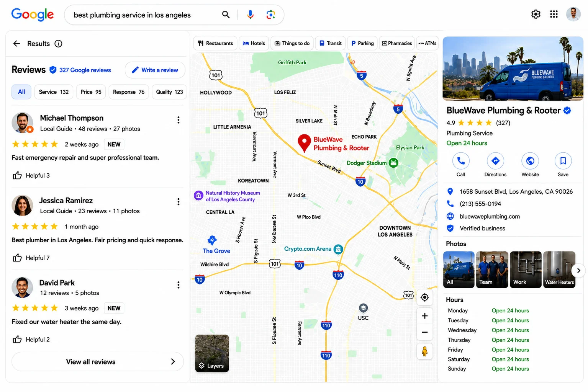
Task: Open the Work photos thumbnail
Action: click(526, 269)
